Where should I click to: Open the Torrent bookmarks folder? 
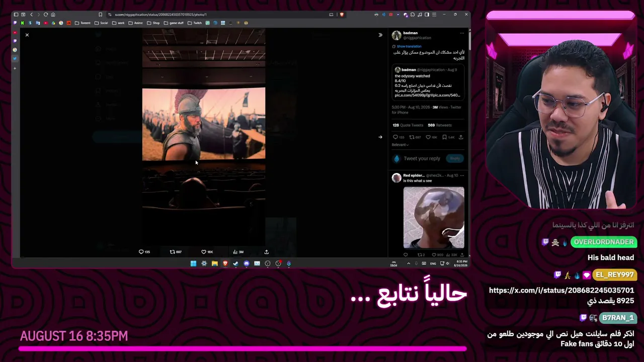click(x=83, y=23)
